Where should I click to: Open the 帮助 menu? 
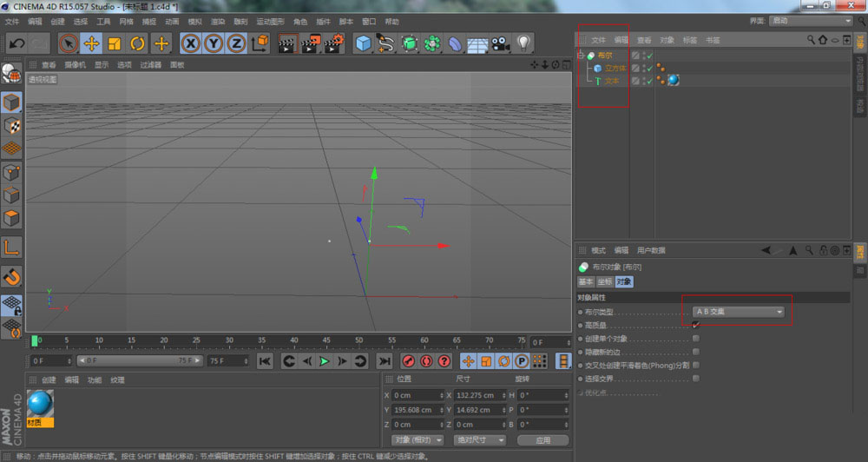click(392, 22)
